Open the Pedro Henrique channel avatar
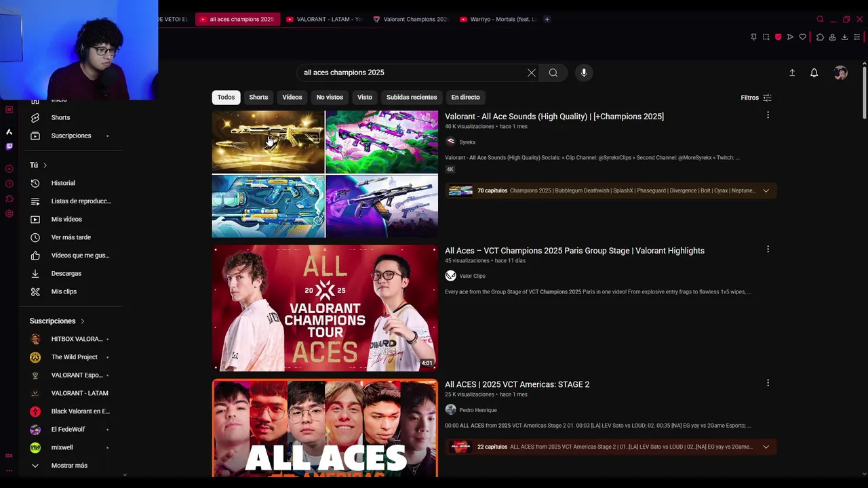The height and width of the screenshot is (488, 868). point(450,409)
